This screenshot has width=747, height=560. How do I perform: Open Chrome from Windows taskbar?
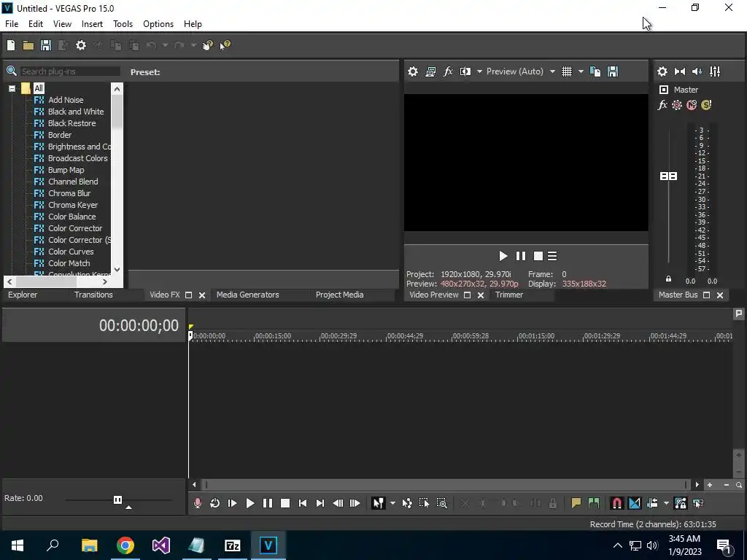tap(125, 545)
